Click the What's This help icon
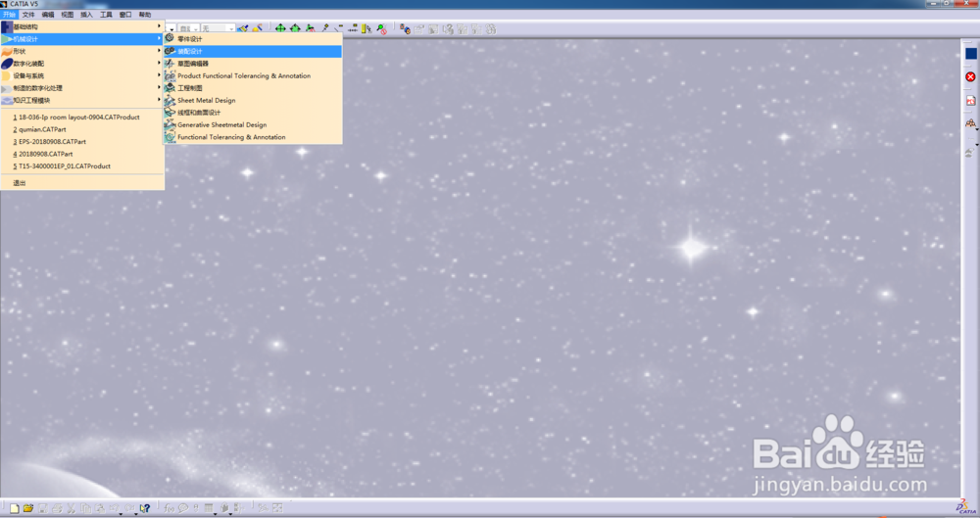This screenshot has height=518, width=980. pos(144,508)
